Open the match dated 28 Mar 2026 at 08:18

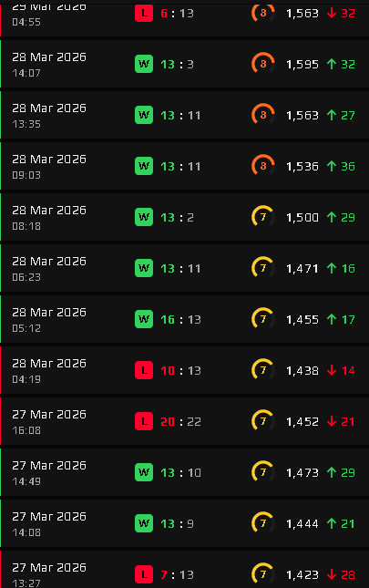(184, 217)
